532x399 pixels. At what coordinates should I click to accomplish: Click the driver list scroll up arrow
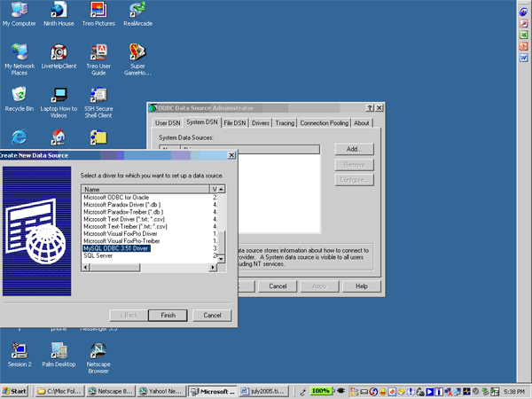pyautogui.click(x=221, y=189)
